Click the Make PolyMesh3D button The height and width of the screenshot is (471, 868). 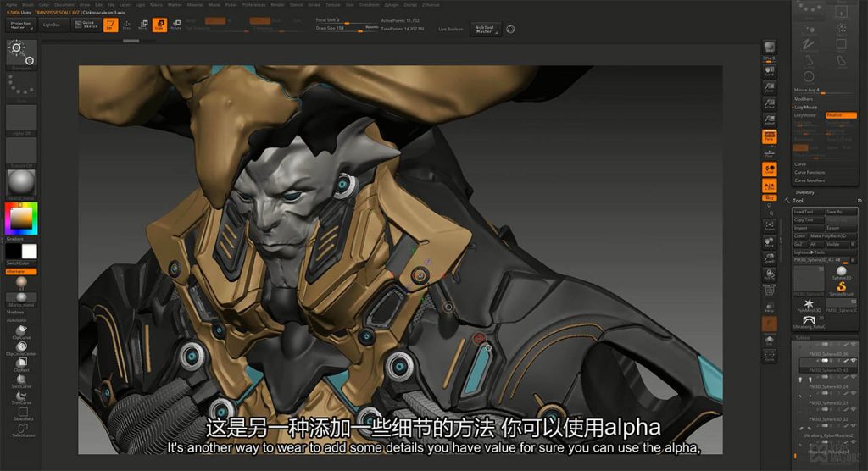[x=833, y=235]
